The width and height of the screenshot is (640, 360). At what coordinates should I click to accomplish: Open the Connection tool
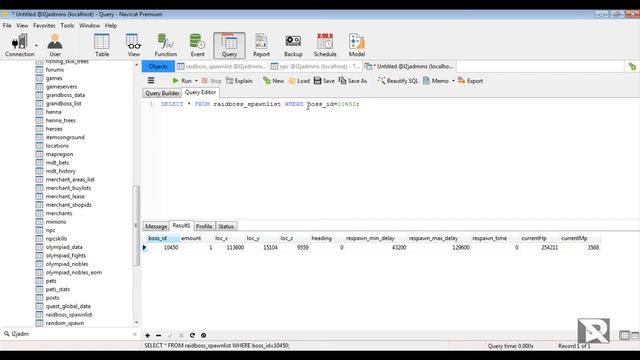click(x=19, y=45)
